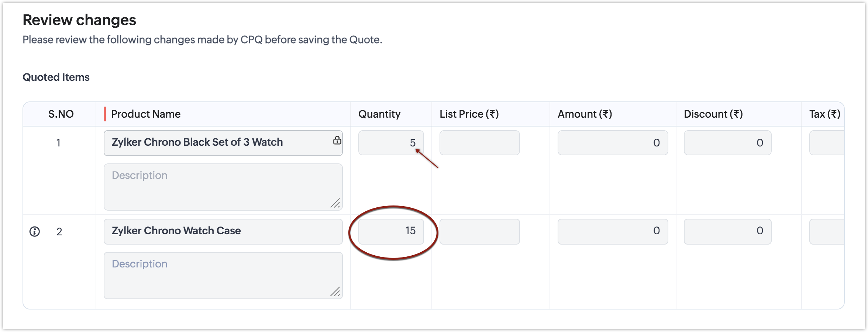Click the Discount field in row 1
The width and height of the screenshot is (868, 332).
click(727, 143)
